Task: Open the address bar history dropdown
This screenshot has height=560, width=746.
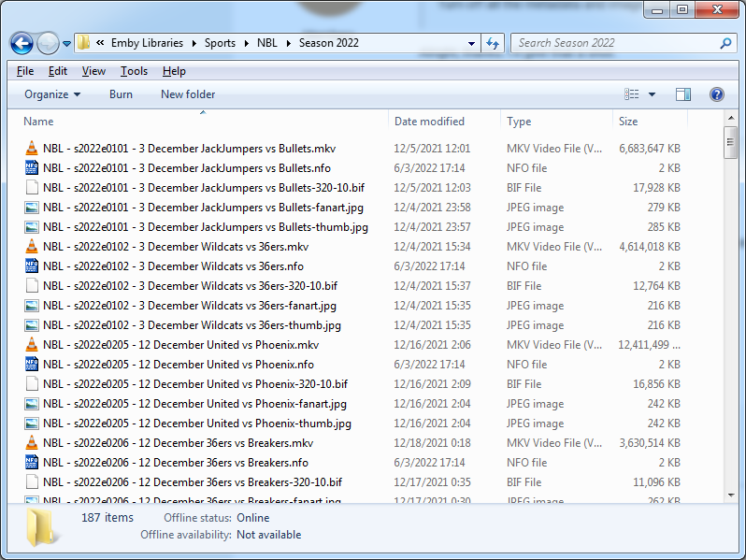Action: pos(471,43)
